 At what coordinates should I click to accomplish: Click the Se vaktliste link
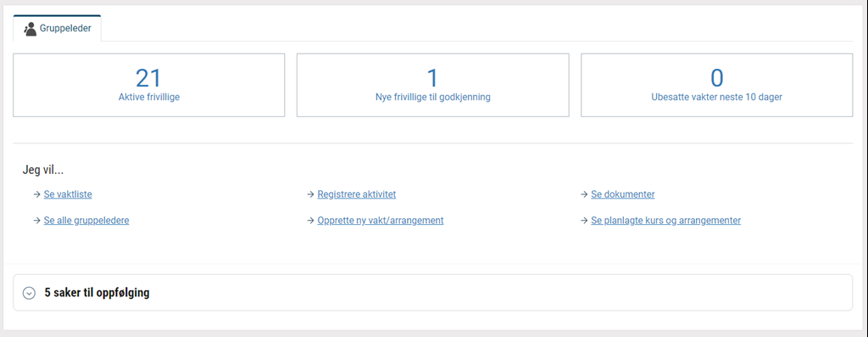pyautogui.click(x=68, y=194)
